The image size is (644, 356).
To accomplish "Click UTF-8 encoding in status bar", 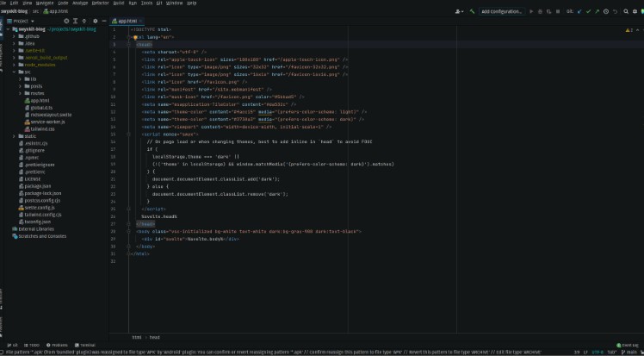I will point(598,353).
